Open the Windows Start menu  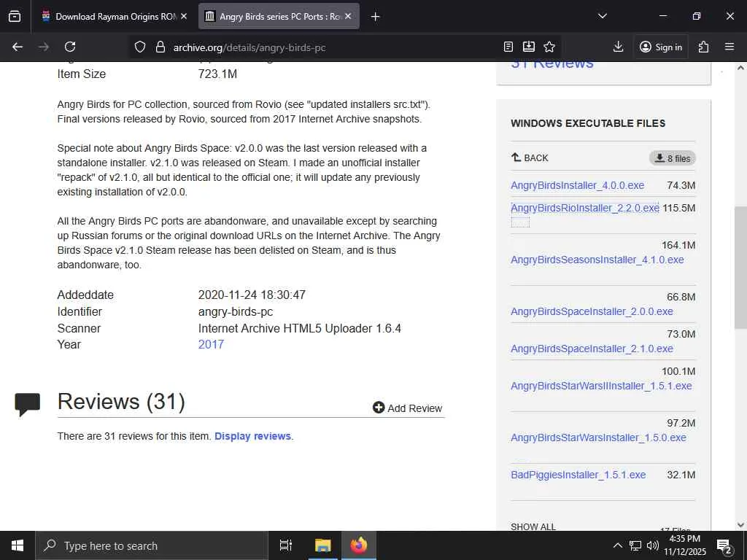[x=18, y=545]
